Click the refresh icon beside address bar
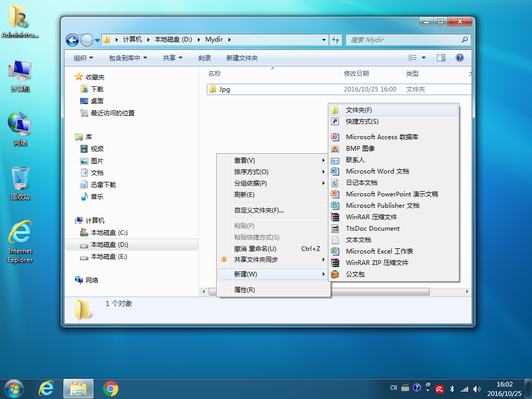Viewport: 532px width, 399px height. pos(336,39)
